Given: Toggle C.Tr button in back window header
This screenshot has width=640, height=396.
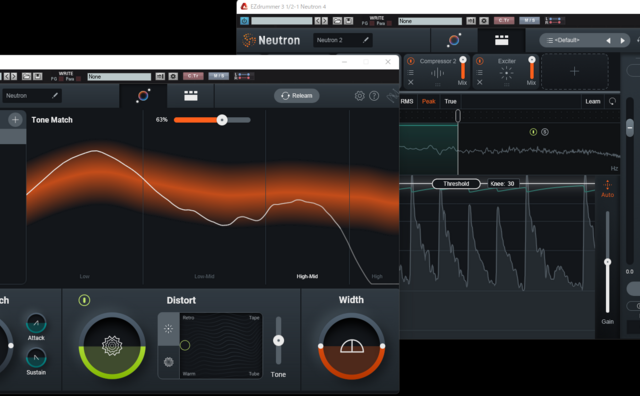Looking at the screenshot, I should point(504,20).
